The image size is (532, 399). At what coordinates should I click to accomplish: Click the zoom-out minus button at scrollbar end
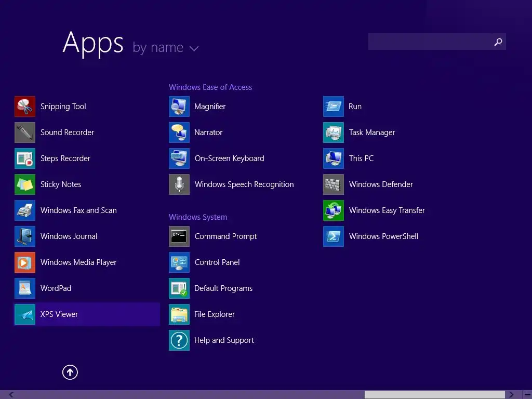pyautogui.click(x=527, y=395)
